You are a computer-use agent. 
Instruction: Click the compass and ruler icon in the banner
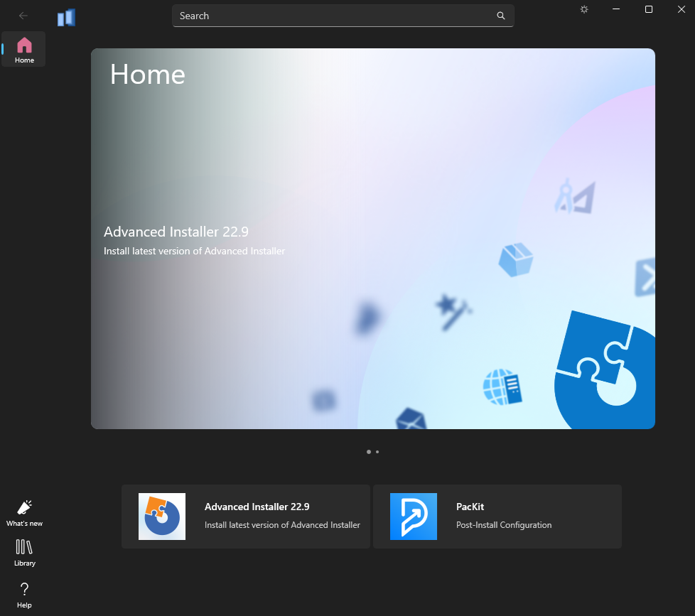click(575, 196)
